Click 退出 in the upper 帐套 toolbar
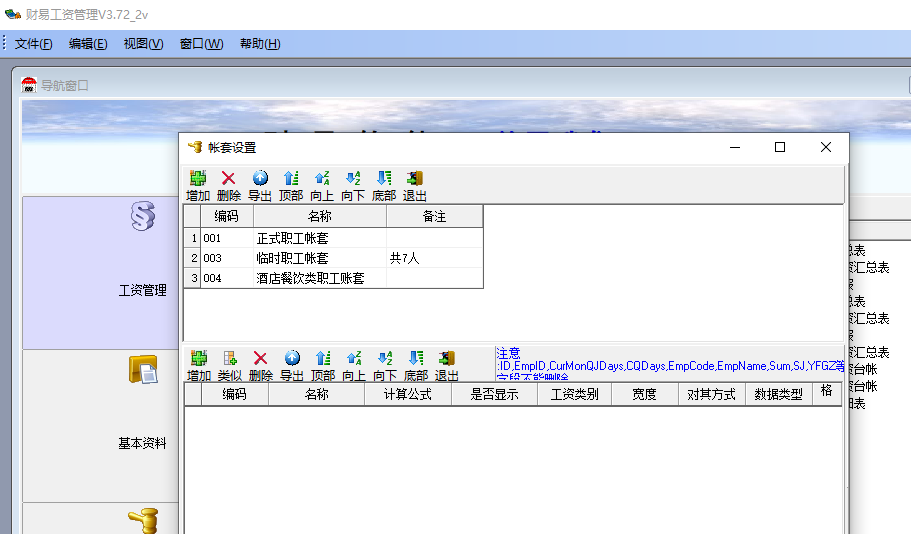This screenshot has height=534, width=911. pos(415,186)
